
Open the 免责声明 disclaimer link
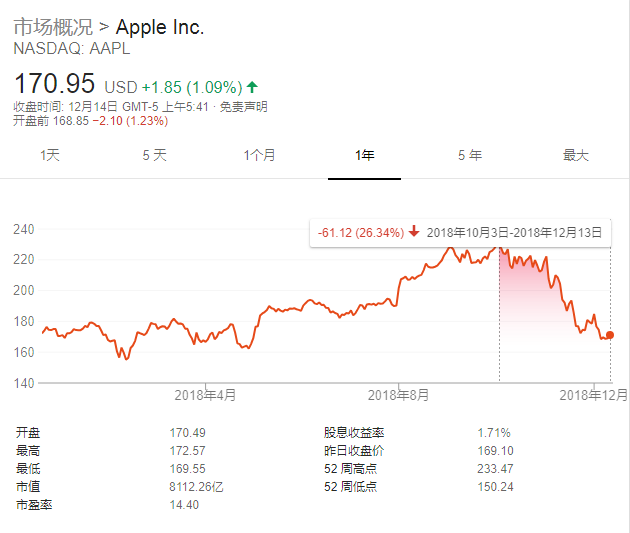click(x=243, y=106)
